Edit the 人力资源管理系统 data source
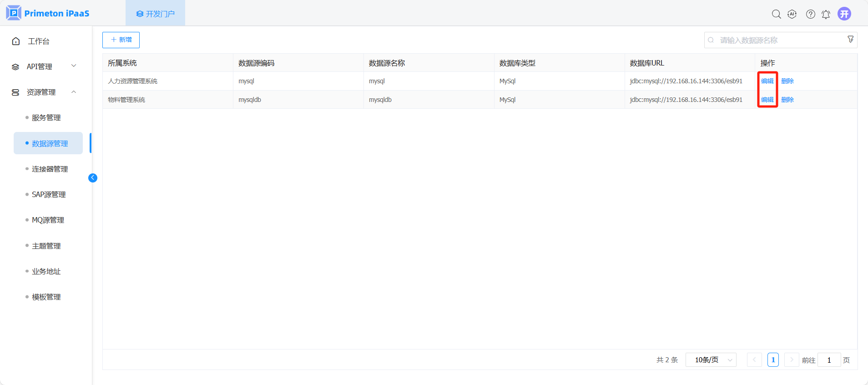Image resolution: width=868 pixels, height=385 pixels. (767, 81)
